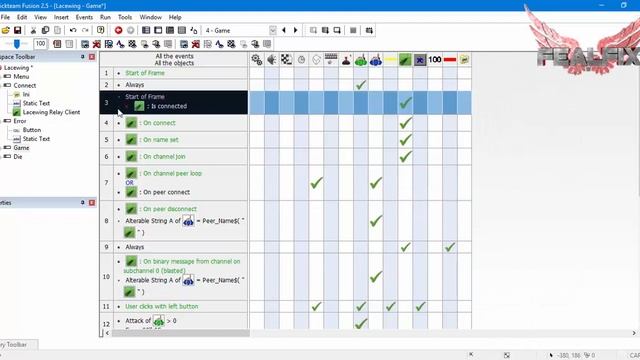
Task: Toggle red bar checkmark on event 9
Action: pos(450,247)
